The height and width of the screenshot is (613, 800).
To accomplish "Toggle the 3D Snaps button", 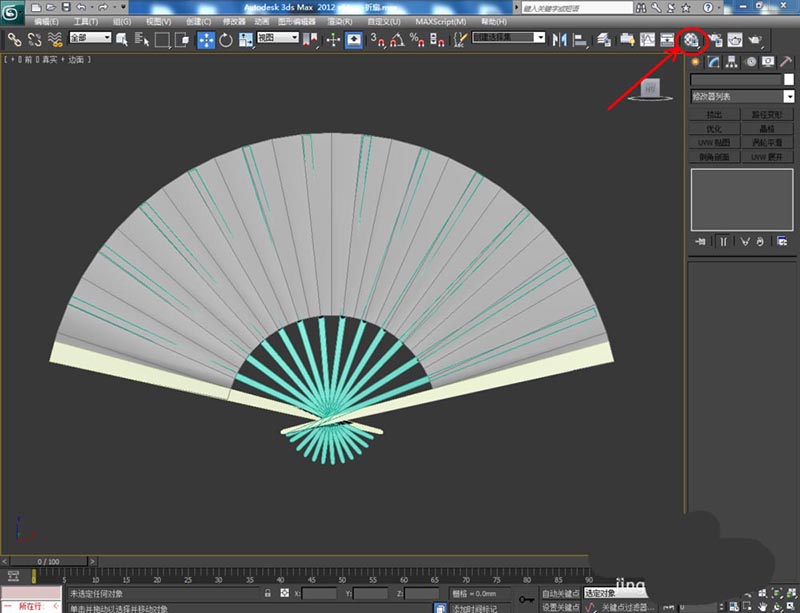I will 376,40.
